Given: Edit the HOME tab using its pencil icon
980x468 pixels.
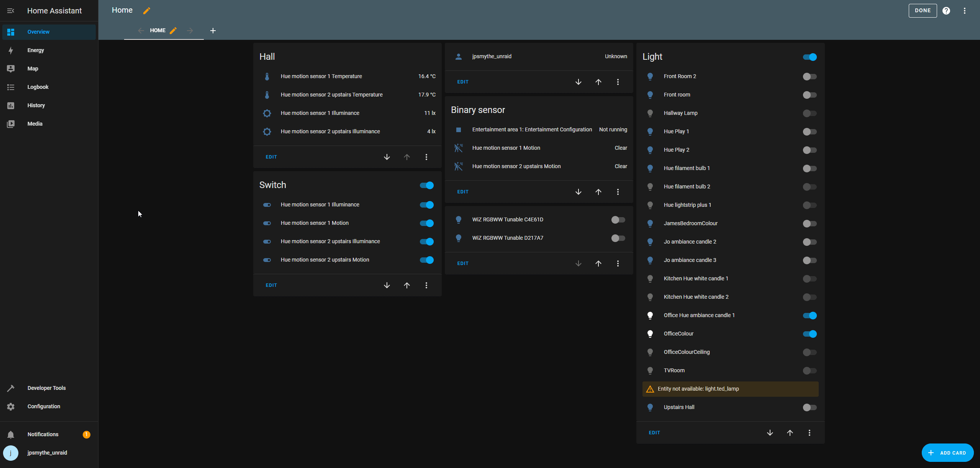Looking at the screenshot, I should tap(173, 31).
